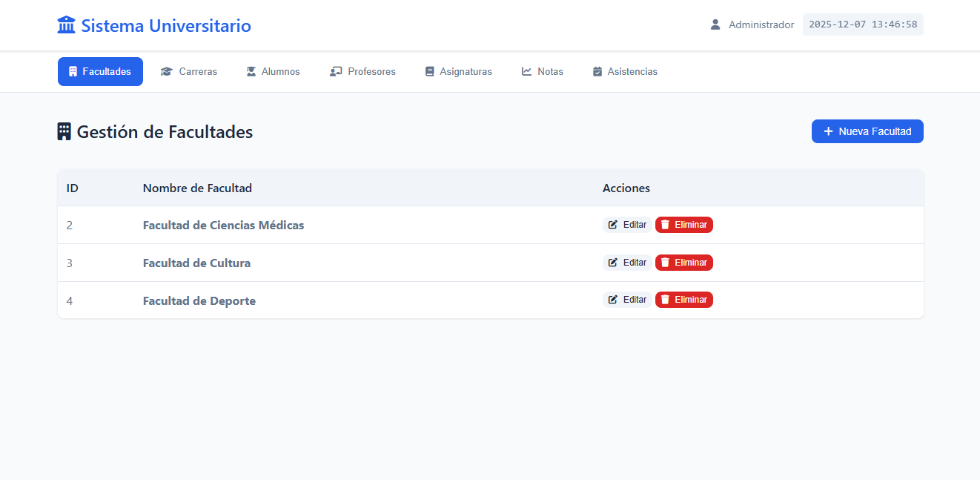980x480 pixels.
Task: Click the Asignaturas book icon
Action: click(x=429, y=72)
